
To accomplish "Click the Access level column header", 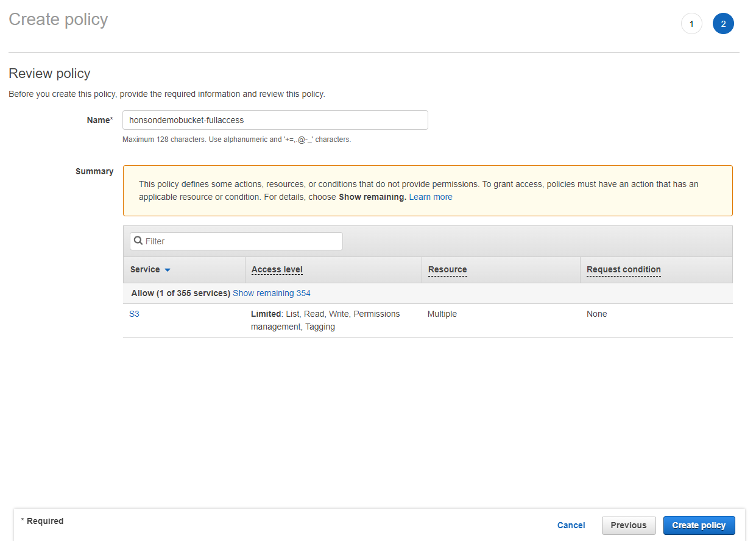I will coord(277,269).
